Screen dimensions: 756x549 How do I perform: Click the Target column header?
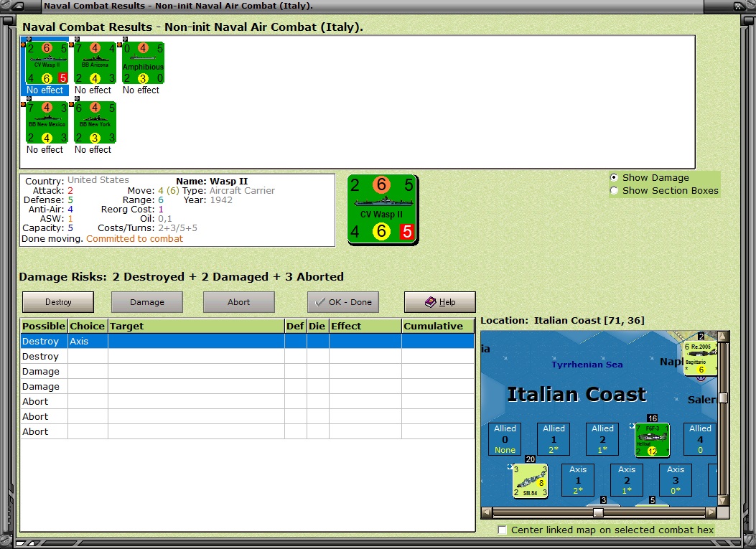(196, 327)
